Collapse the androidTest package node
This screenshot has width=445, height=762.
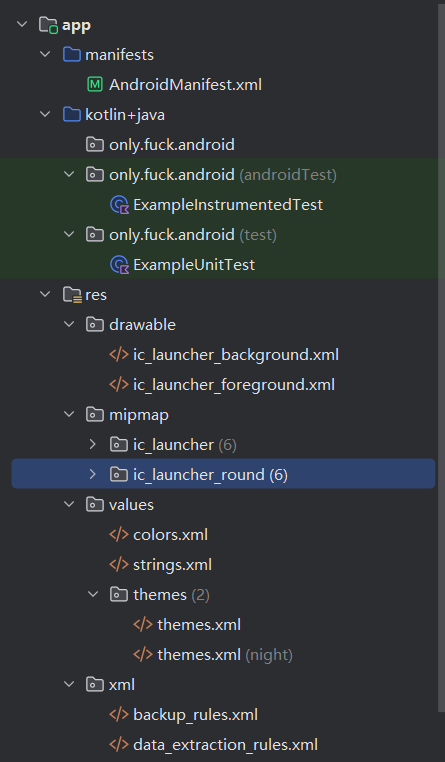(69, 174)
